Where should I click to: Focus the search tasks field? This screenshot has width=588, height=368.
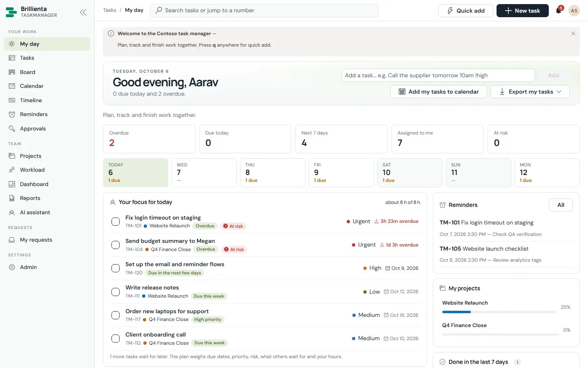[264, 11]
